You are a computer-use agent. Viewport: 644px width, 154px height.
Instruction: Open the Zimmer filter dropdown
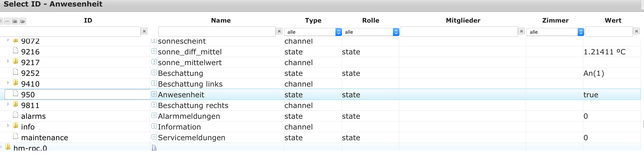click(x=555, y=32)
